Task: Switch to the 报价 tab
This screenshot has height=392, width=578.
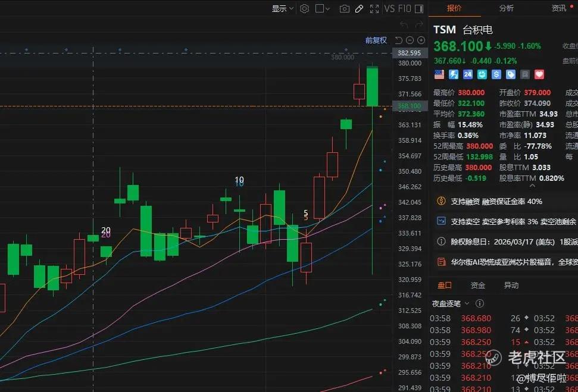Action: [x=455, y=8]
